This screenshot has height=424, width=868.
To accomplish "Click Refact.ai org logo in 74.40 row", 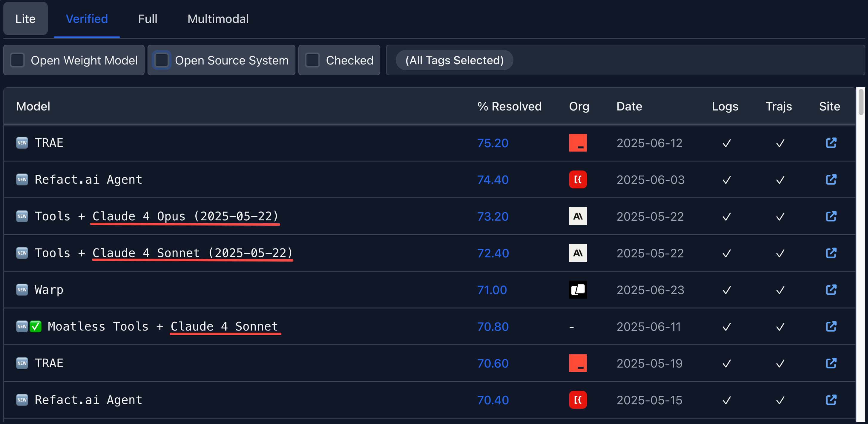I will tap(578, 179).
